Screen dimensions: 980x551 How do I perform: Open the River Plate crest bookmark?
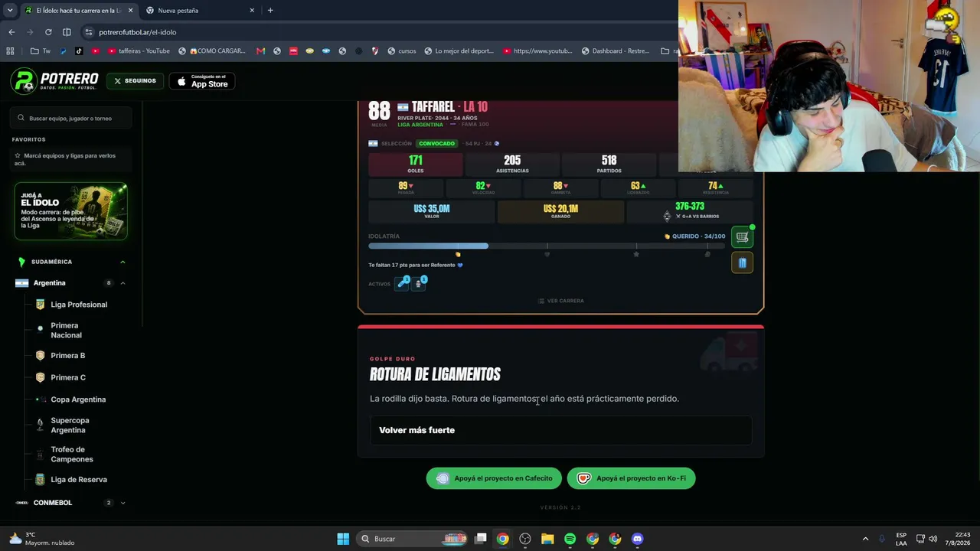click(375, 51)
